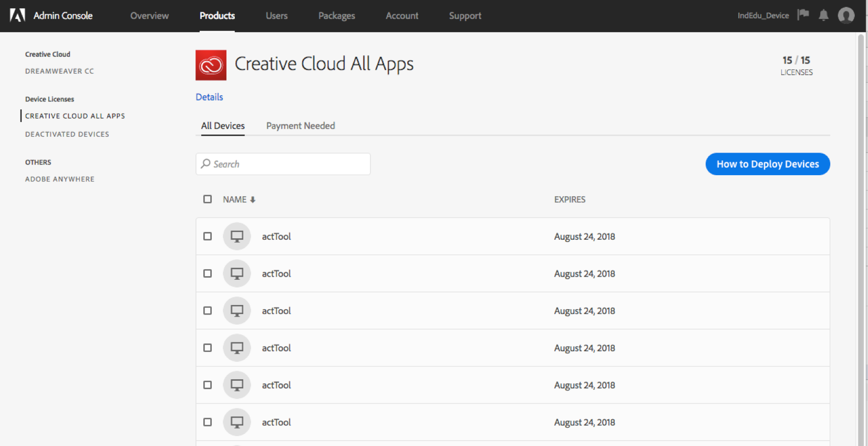Check the second actTool row checkbox
The width and height of the screenshot is (868, 446).
[208, 273]
